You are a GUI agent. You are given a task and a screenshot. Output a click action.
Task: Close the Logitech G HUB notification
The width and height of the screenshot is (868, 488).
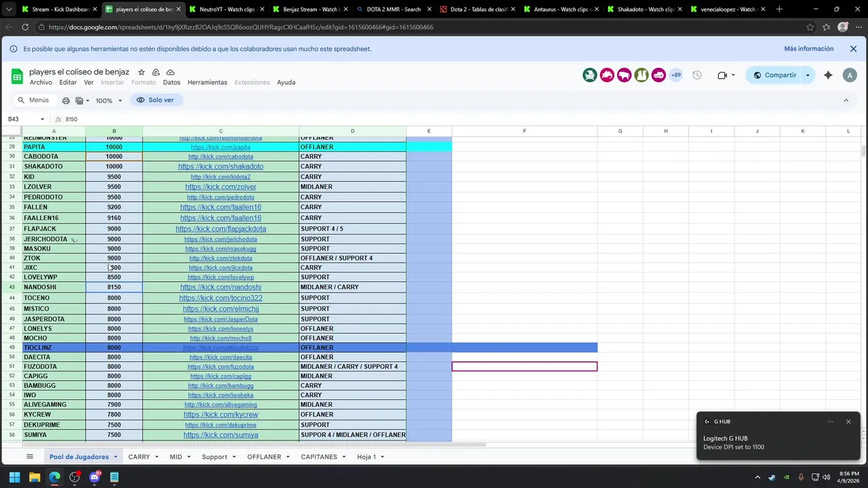848,422
